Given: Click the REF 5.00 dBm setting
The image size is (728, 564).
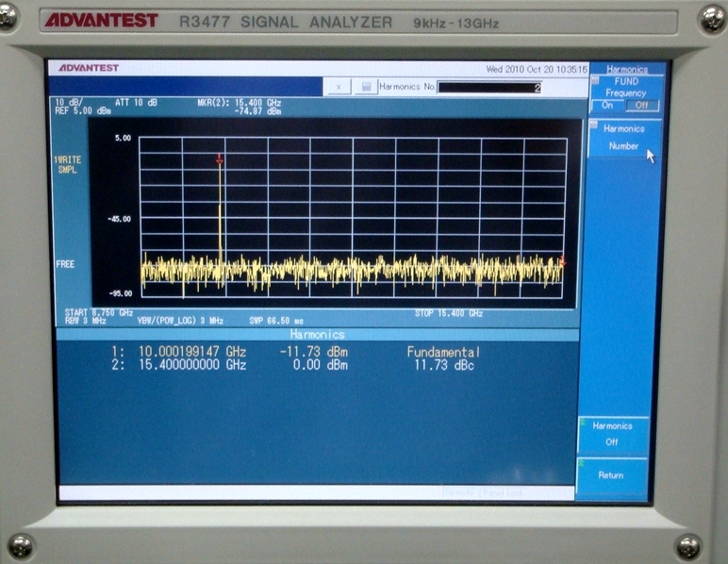Looking at the screenshot, I should [83, 111].
